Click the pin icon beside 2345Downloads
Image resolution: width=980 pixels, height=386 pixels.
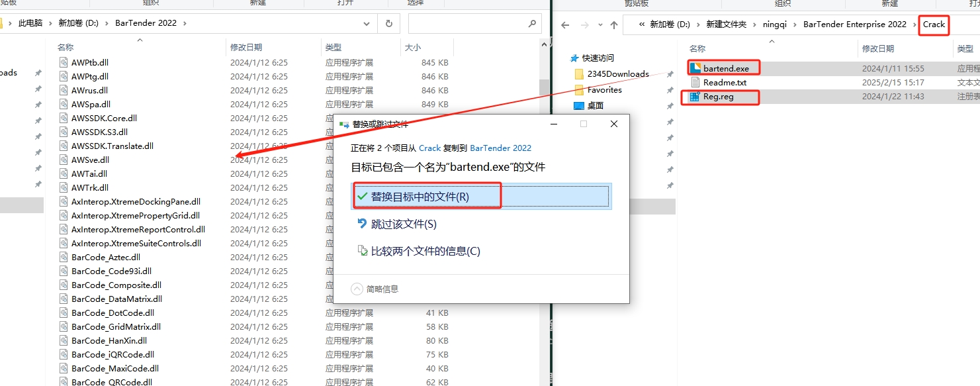coord(670,74)
